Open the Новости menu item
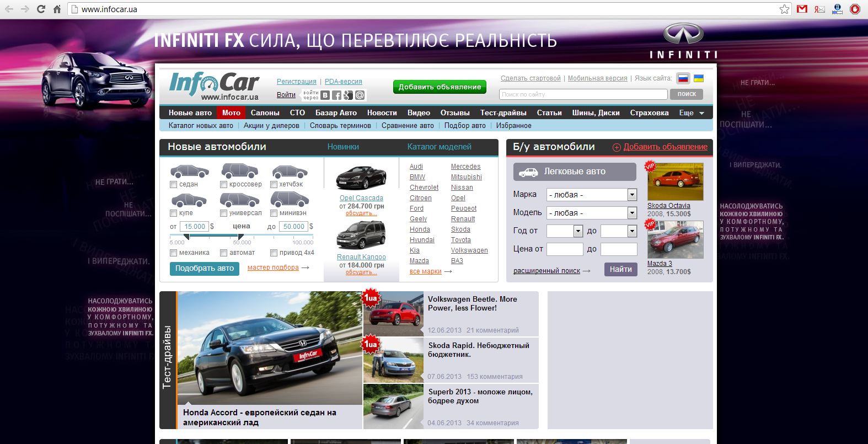Viewport: 868px width, 444px height. coord(382,113)
